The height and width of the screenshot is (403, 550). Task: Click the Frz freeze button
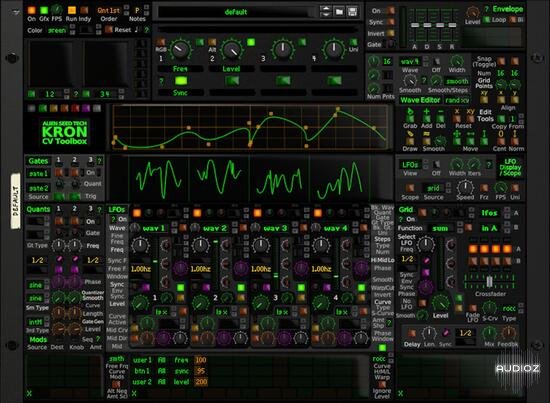click(x=484, y=188)
